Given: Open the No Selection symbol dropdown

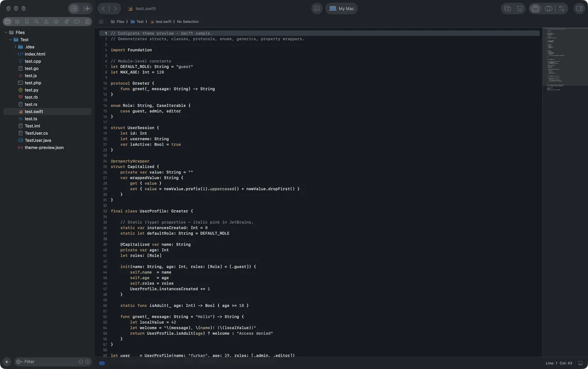Looking at the screenshot, I should click(188, 22).
